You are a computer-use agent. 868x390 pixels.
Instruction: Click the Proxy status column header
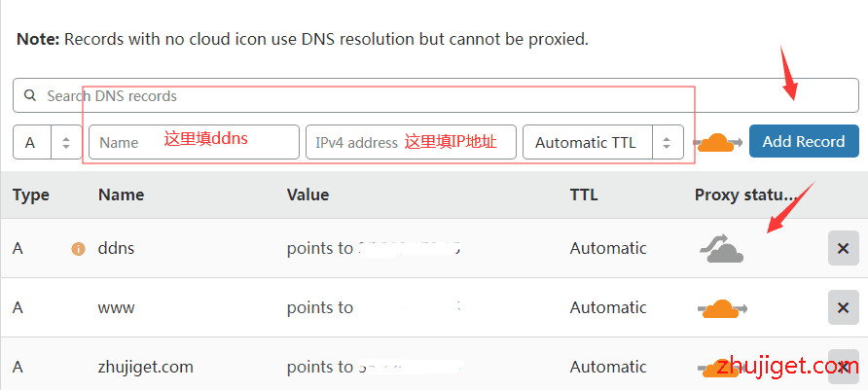(x=745, y=195)
